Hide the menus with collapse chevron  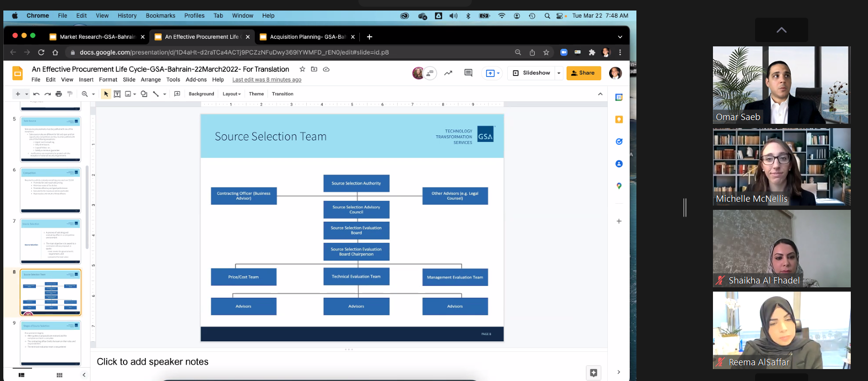(x=600, y=94)
